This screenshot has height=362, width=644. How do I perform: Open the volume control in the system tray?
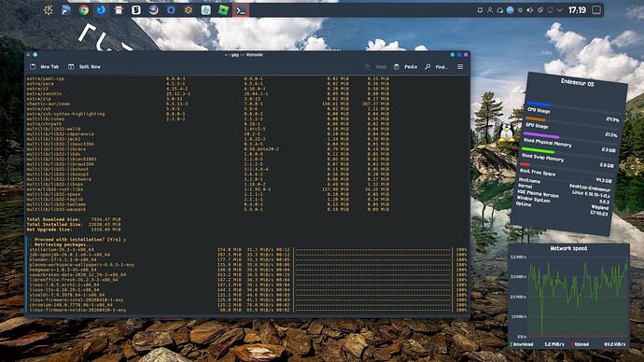point(530,10)
